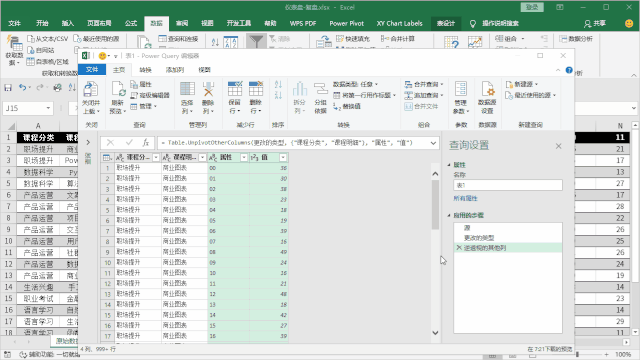Switch to the View (视图) tab in Power Query
Screen dimensions: 640x360
204,70
